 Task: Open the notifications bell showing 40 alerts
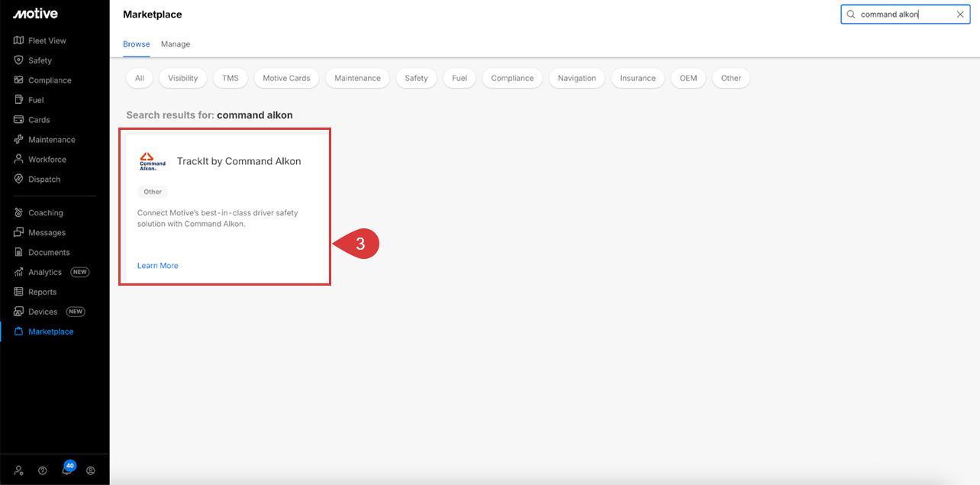pos(68,470)
